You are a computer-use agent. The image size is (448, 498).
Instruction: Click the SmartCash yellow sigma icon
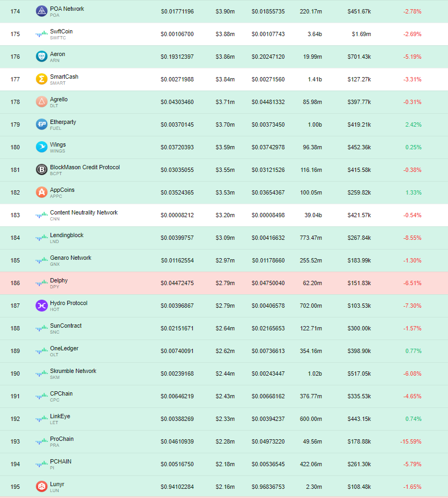pos(41,79)
